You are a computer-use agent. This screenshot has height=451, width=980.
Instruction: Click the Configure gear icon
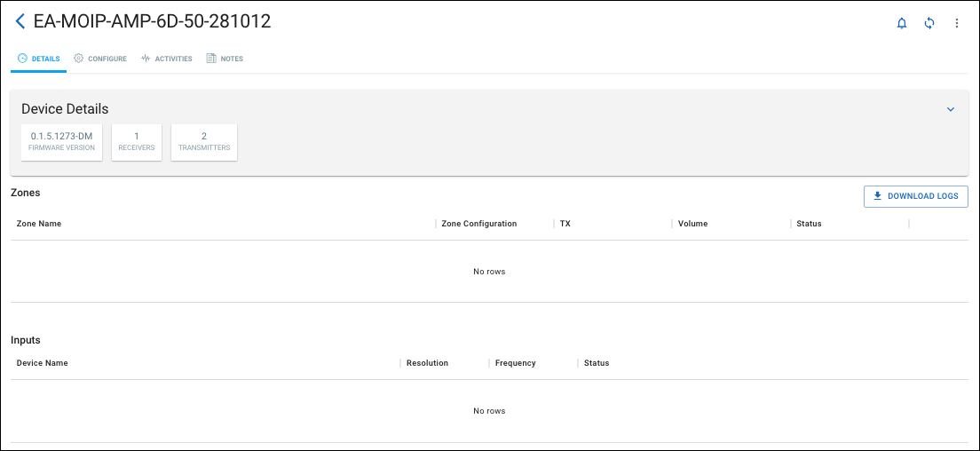[79, 59]
